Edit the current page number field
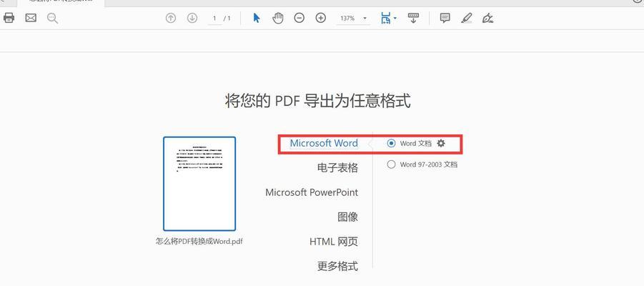 [214, 19]
